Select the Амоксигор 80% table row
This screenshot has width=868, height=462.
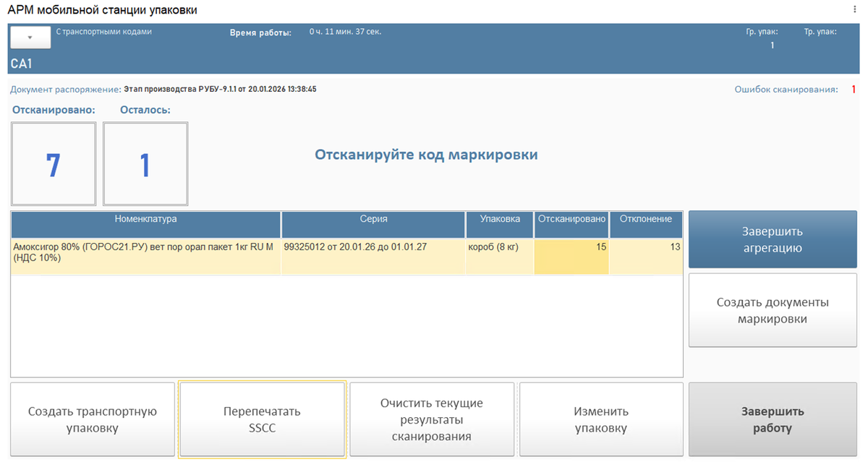tap(145, 254)
